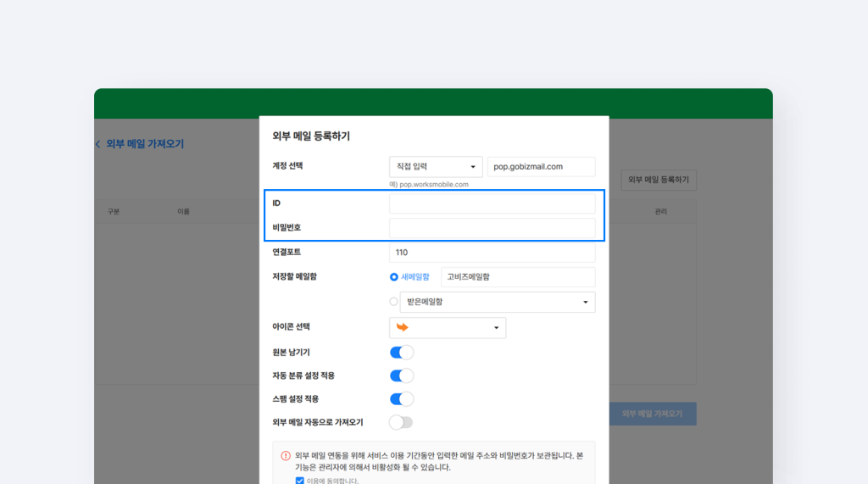Viewport: 868px width, 484px height.
Task: Enable 외부 메일 자동으로 가져오기 switch
Action: pos(401,422)
